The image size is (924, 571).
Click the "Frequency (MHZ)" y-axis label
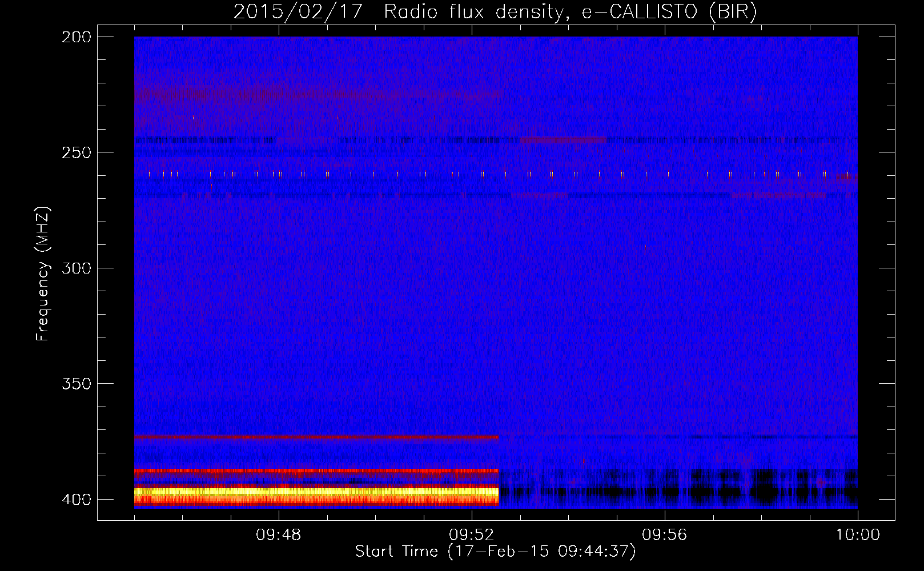coord(43,274)
